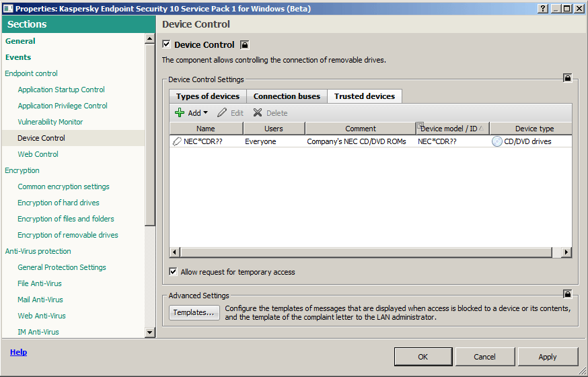The height and width of the screenshot is (377, 588).
Task: Open Application Startup Control section
Action: tap(61, 90)
